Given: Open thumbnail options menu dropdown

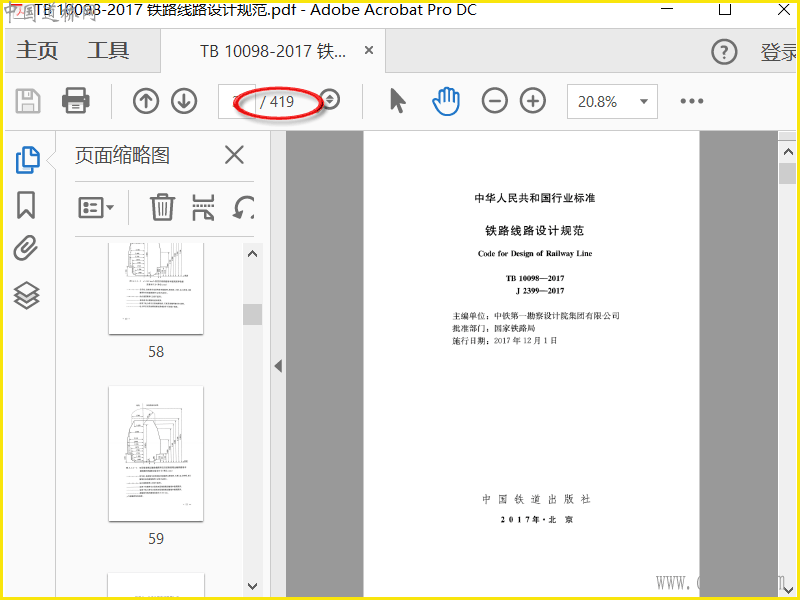Looking at the screenshot, I should coord(96,208).
